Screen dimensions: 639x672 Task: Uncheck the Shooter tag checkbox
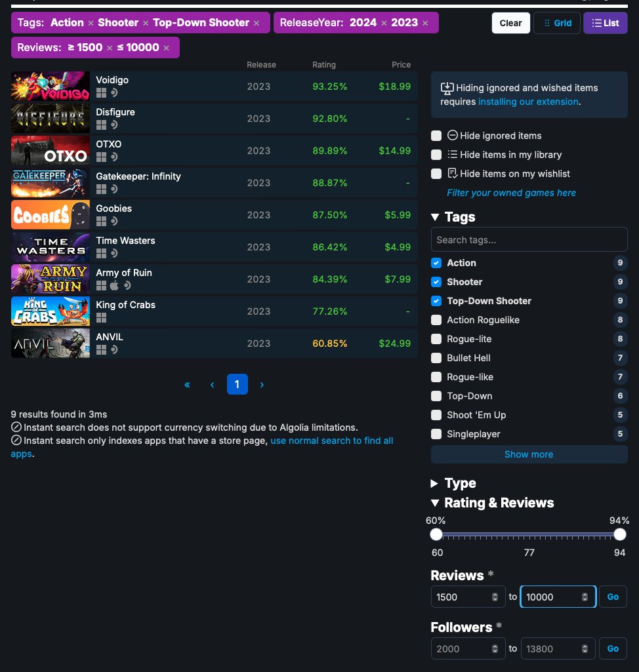[x=436, y=281]
